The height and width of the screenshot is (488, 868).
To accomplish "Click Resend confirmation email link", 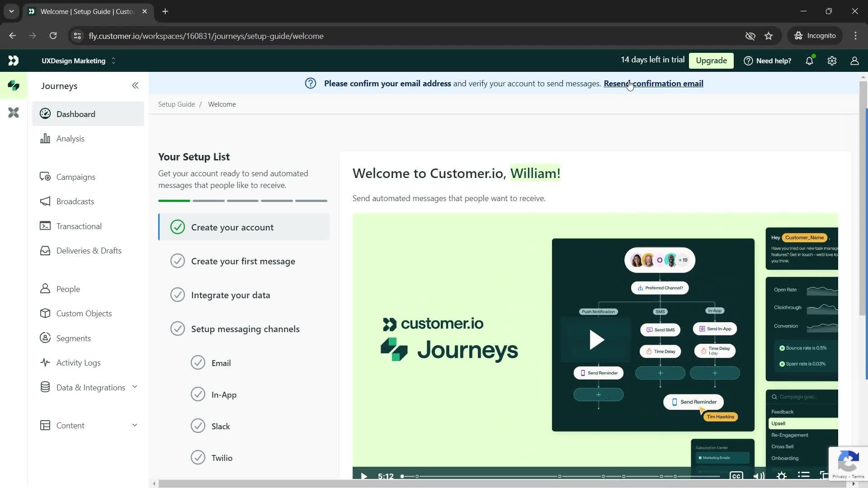I will click(x=653, y=84).
